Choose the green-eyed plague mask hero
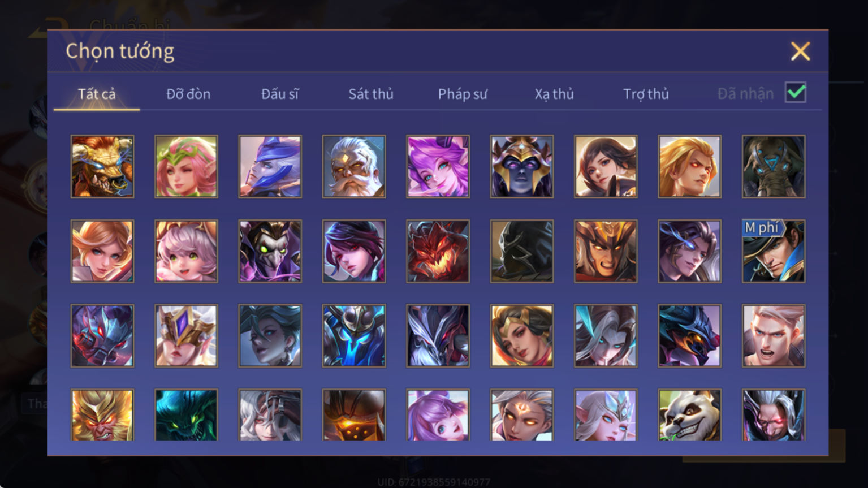The height and width of the screenshot is (488, 868). 270,251
